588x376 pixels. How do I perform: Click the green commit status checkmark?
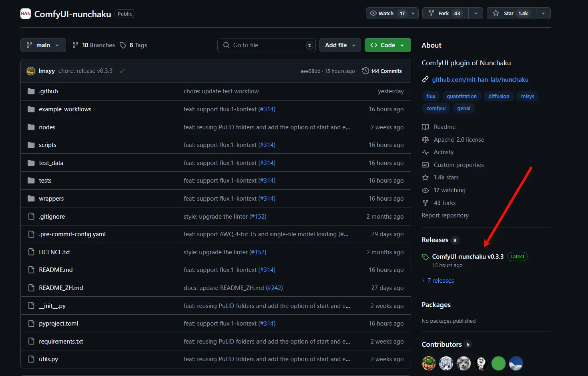pyautogui.click(x=122, y=71)
